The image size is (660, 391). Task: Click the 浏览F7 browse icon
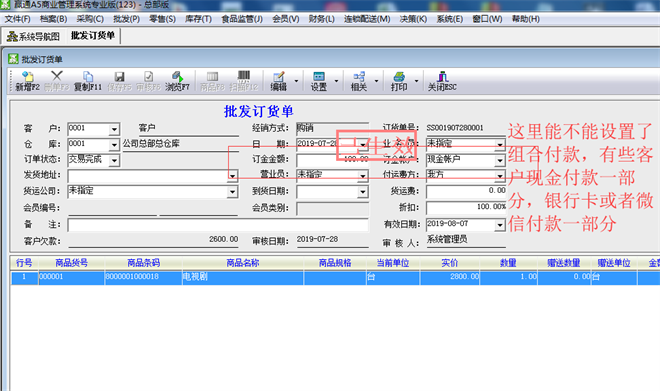coord(177,81)
